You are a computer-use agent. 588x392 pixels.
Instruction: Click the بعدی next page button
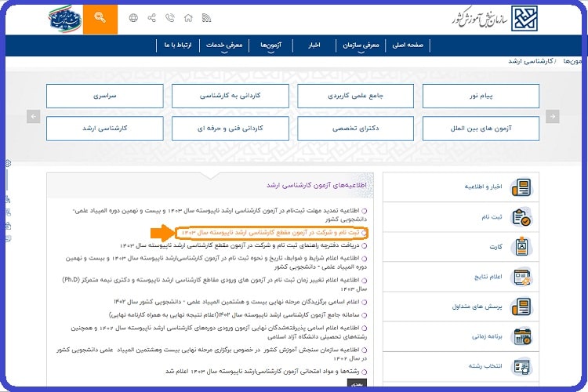(357, 383)
